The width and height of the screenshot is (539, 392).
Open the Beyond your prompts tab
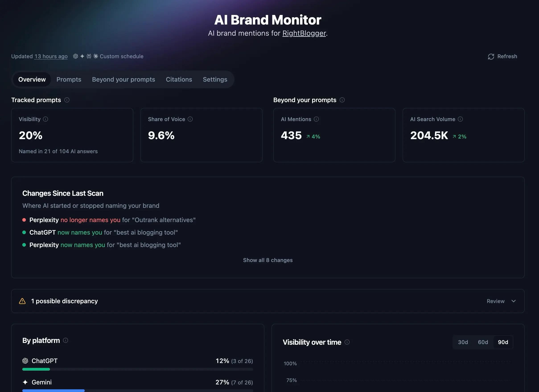(x=123, y=79)
